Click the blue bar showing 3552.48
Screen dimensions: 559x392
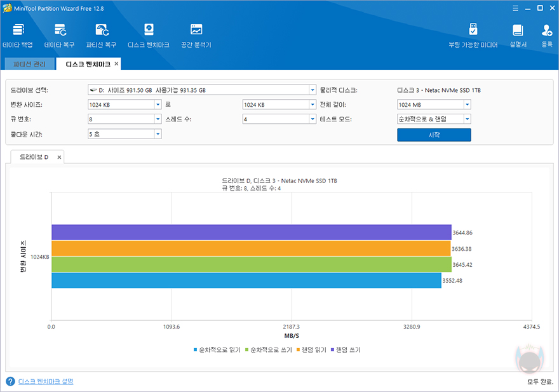pyautogui.click(x=246, y=280)
